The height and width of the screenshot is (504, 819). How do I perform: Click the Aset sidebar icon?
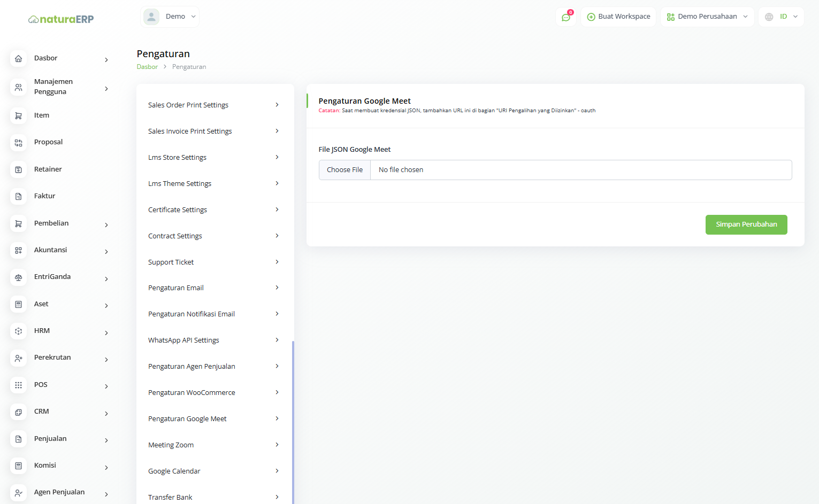pos(18,304)
